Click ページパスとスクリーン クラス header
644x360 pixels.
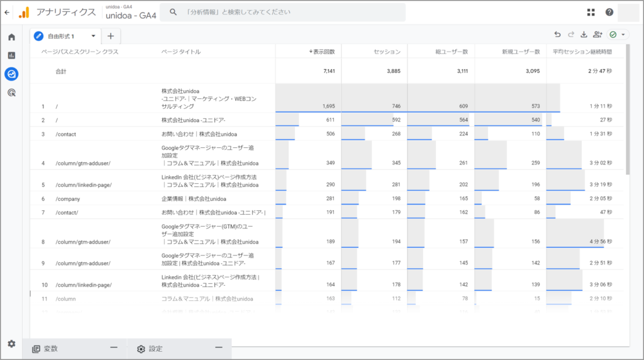tap(80, 52)
